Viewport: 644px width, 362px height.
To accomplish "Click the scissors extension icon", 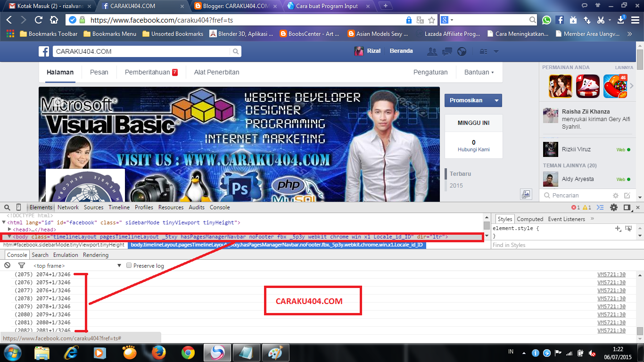I will tap(601, 20).
